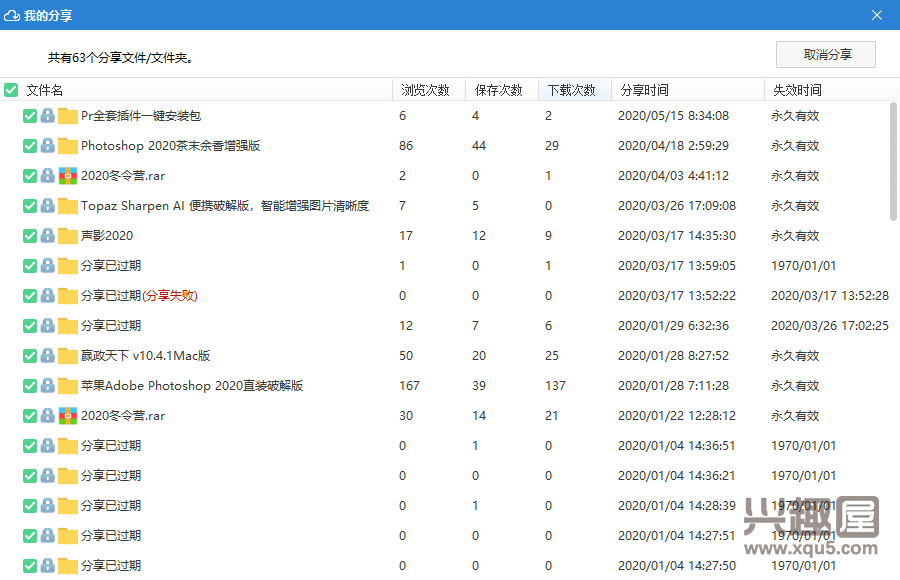This screenshot has width=900, height=580.
Task: Sort by the 保存次数 column header
Action: coord(502,90)
